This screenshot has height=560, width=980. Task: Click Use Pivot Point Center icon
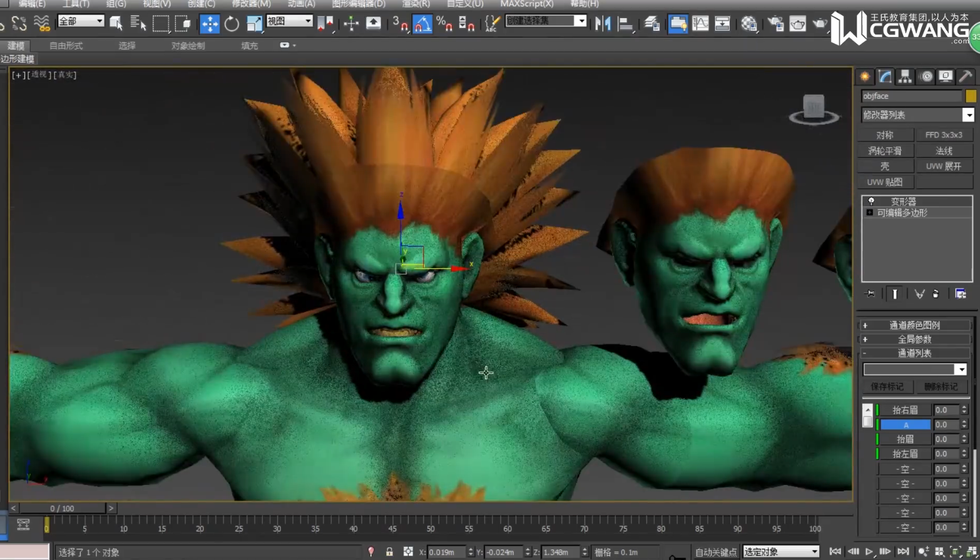[325, 24]
